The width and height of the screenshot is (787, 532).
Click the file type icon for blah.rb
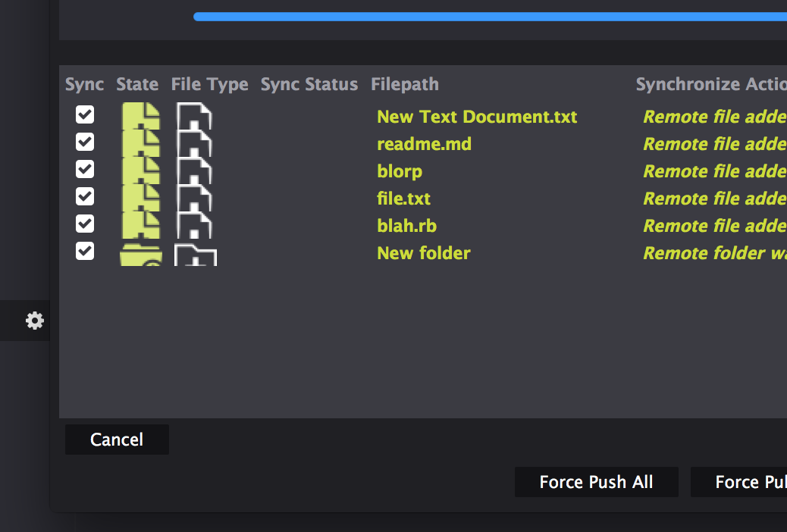click(194, 225)
